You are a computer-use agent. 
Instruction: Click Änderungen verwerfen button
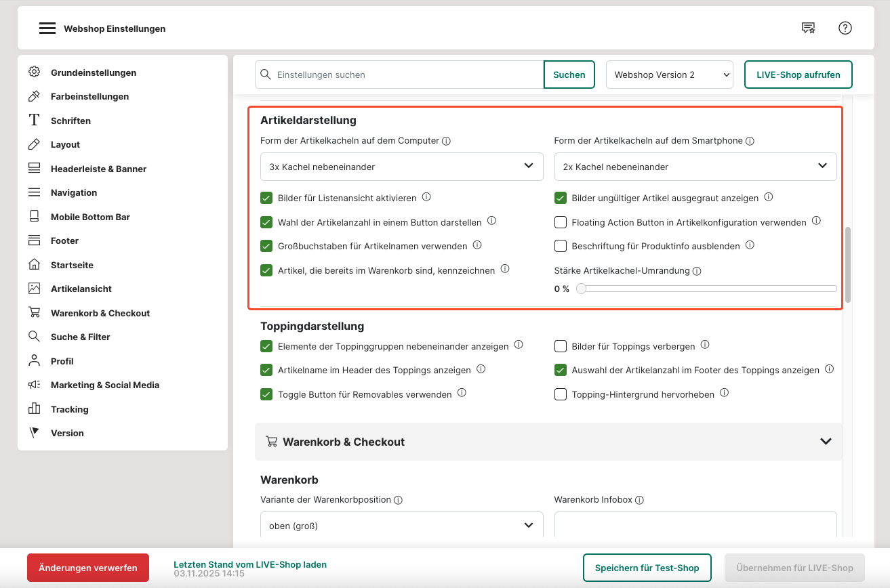pos(88,568)
